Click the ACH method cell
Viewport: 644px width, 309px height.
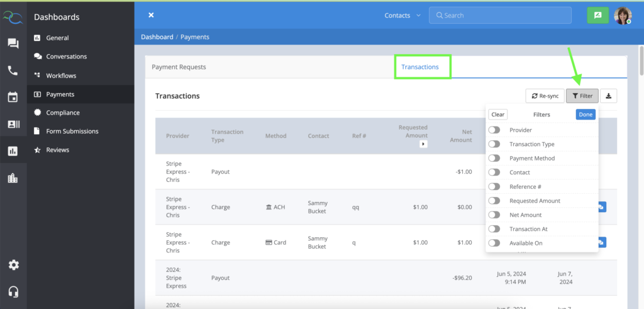coord(275,207)
